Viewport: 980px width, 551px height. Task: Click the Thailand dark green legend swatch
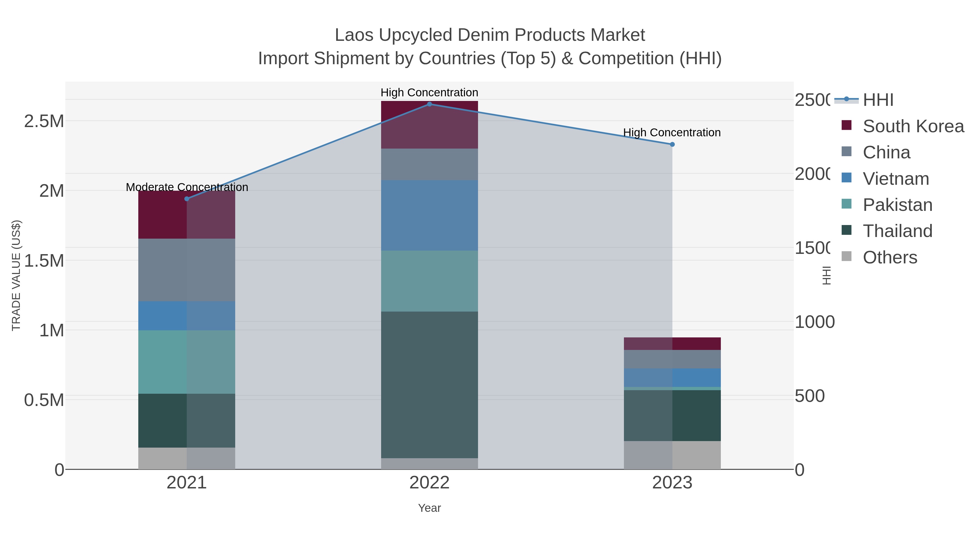(846, 230)
